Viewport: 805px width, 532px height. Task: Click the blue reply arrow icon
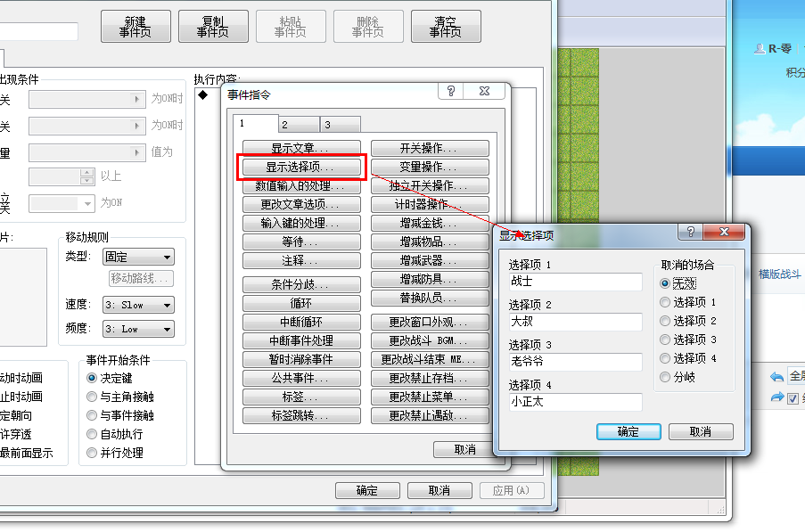pos(776,377)
